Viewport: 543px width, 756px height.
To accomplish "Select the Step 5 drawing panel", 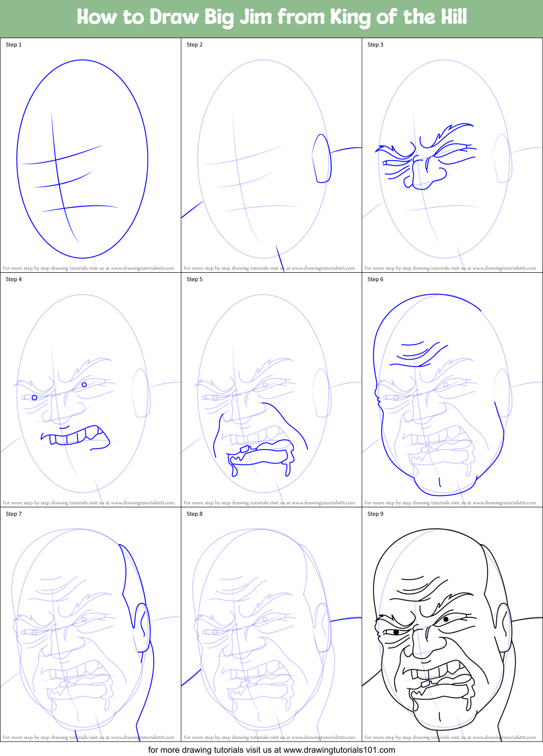I will point(271,390).
